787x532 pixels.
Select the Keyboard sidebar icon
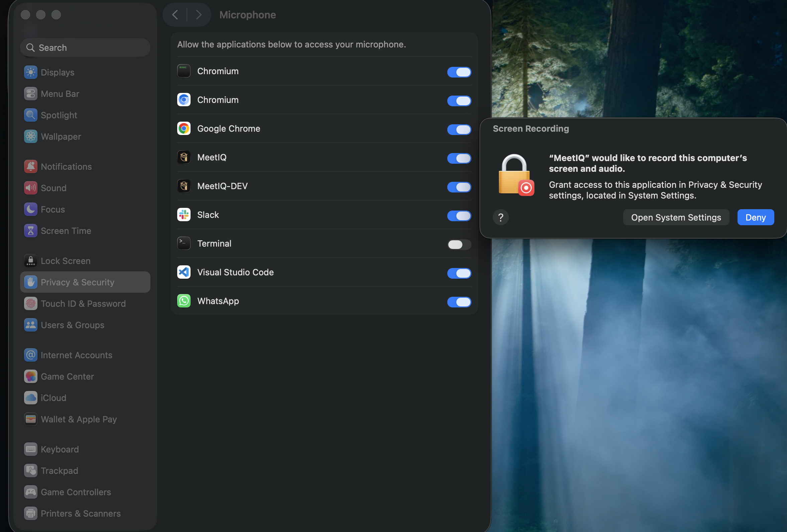coord(30,449)
